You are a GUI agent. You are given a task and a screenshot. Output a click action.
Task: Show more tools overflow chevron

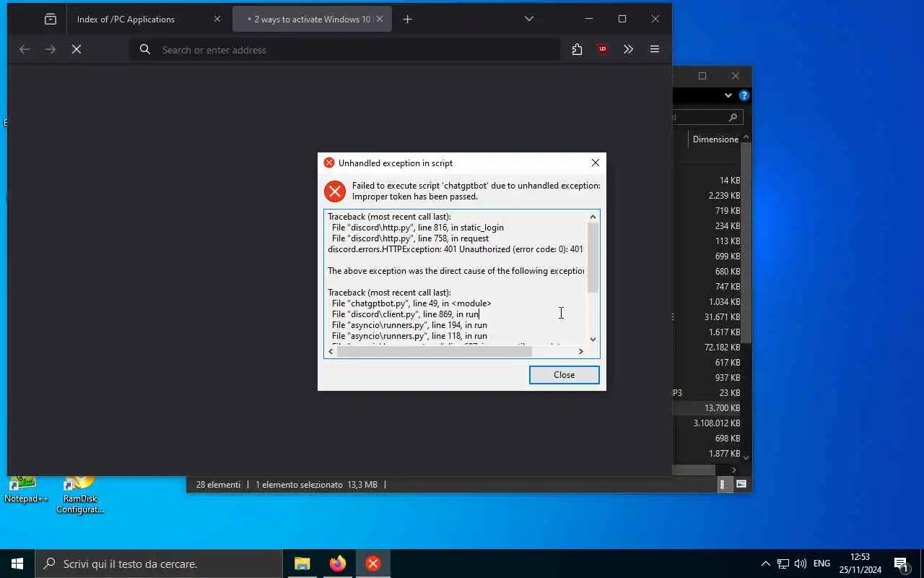pyautogui.click(x=628, y=49)
